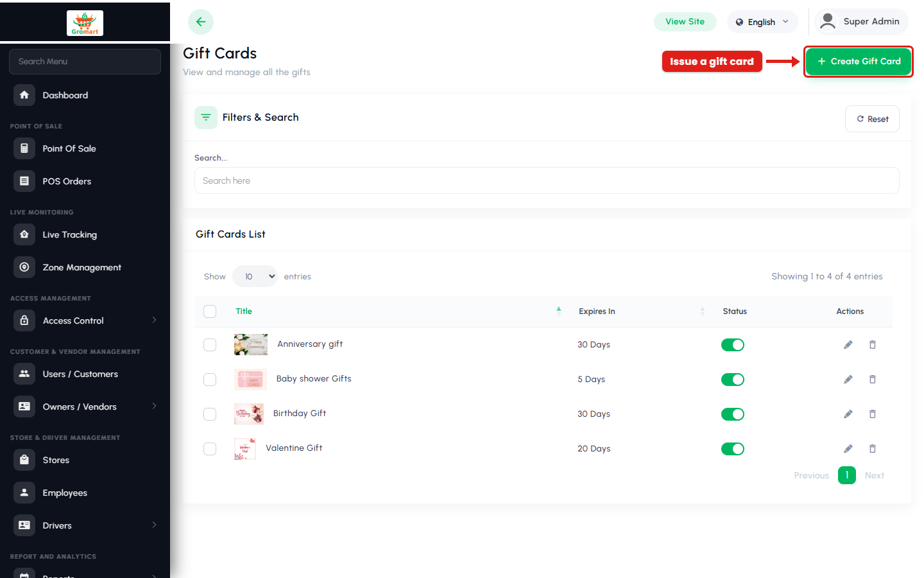This screenshot has height=578, width=924.
Task: Click the Reset filters button
Action: (x=872, y=119)
